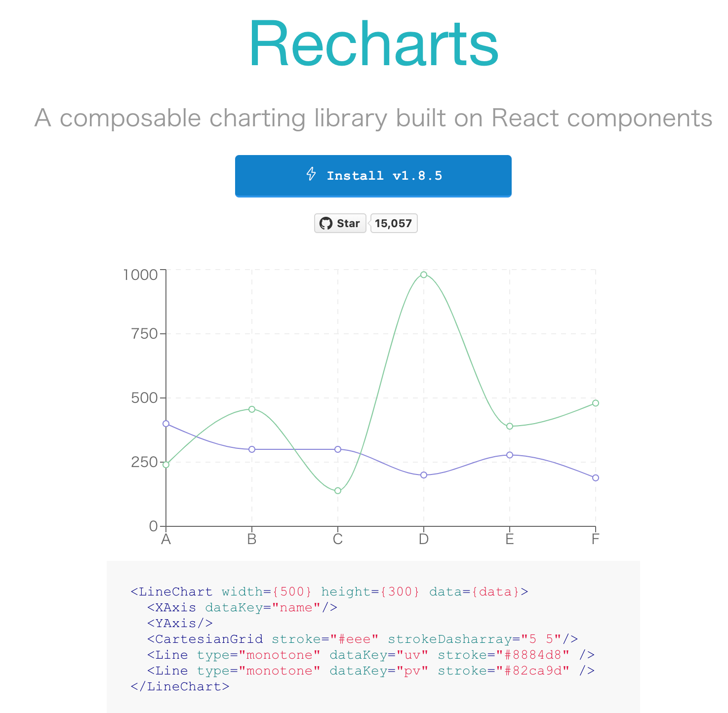
Task: Select the X axis label D
Action: point(423,539)
